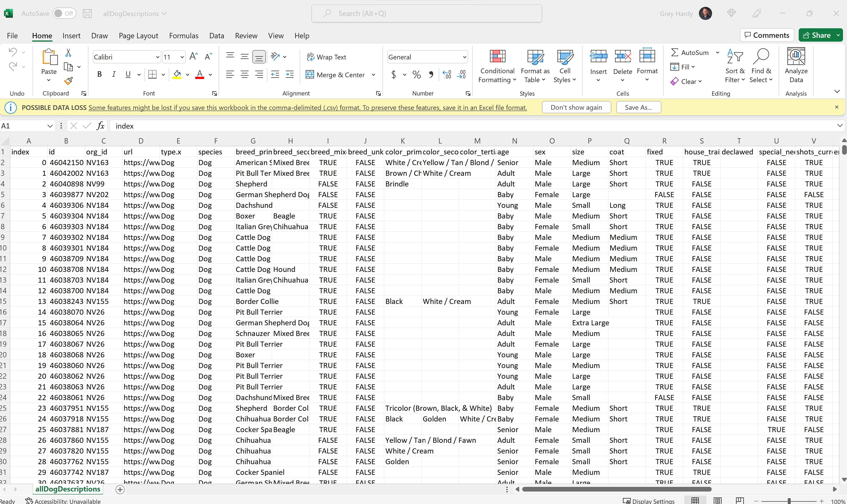Apply Percent Style format
Screen dimensions: 847x504
[416, 74]
